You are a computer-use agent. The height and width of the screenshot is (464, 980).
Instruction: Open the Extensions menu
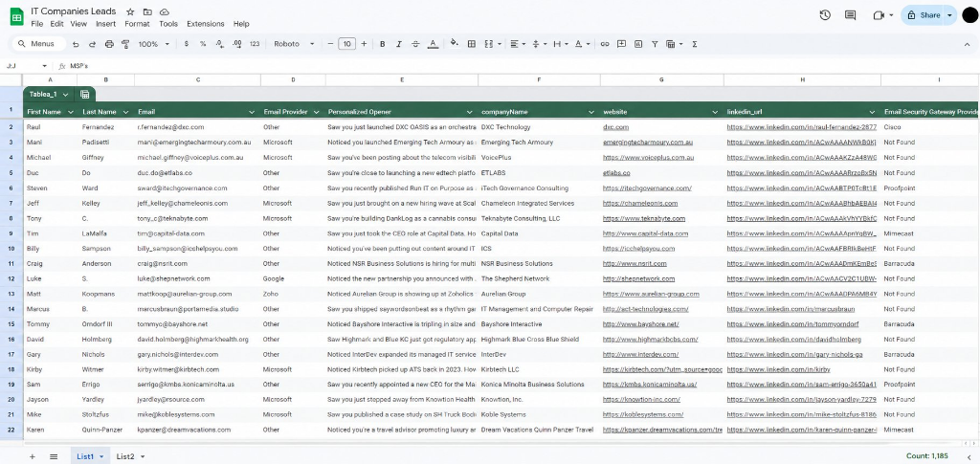click(205, 24)
